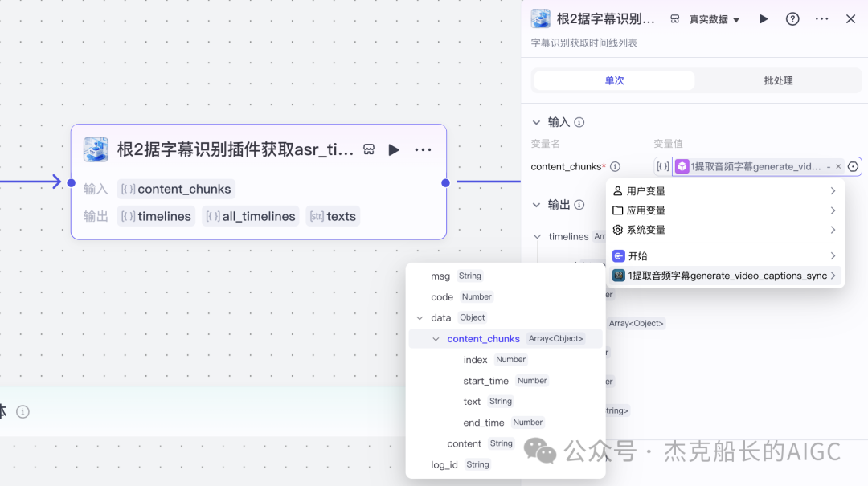
Task: Collapse the 输出 section
Action: (536, 205)
